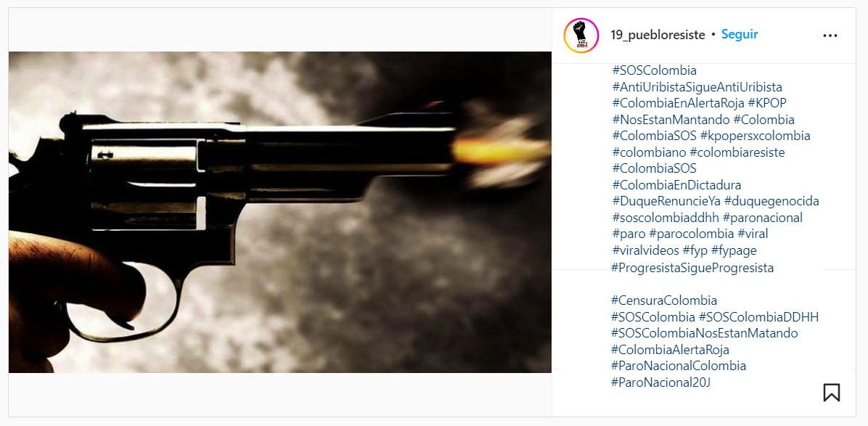The image size is (868, 426).
Task: Open the three-dot more options menu
Action: click(x=830, y=36)
